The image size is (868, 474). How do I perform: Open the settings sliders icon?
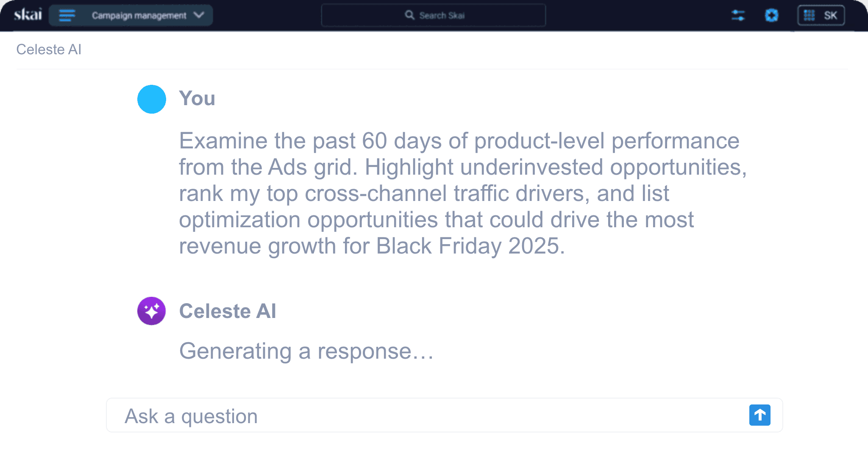click(738, 15)
